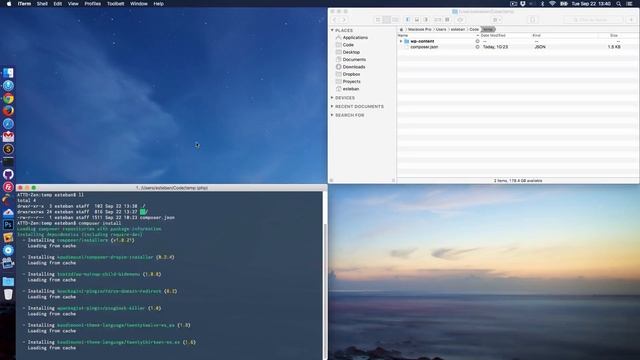
Task: Click Code in the path bar
Action: pyautogui.click(x=474, y=29)
